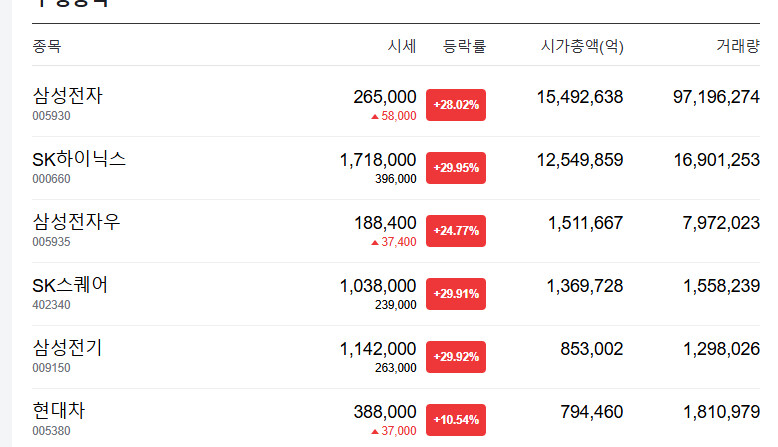Sort by the 거래량 column header
Image resolution: width=778 pixels, height=447 pixels.
click(x=738, y=46)
